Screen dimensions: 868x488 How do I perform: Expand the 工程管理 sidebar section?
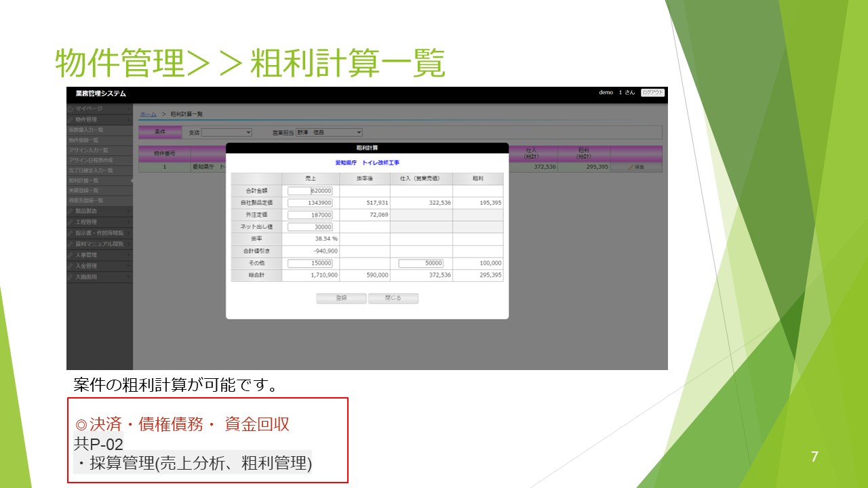[100, 222]
